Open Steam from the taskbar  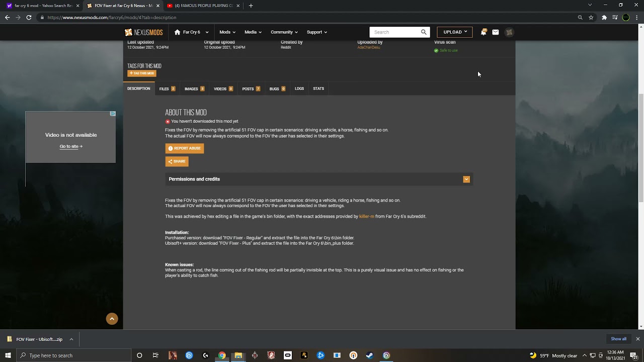tap(369, 355)
